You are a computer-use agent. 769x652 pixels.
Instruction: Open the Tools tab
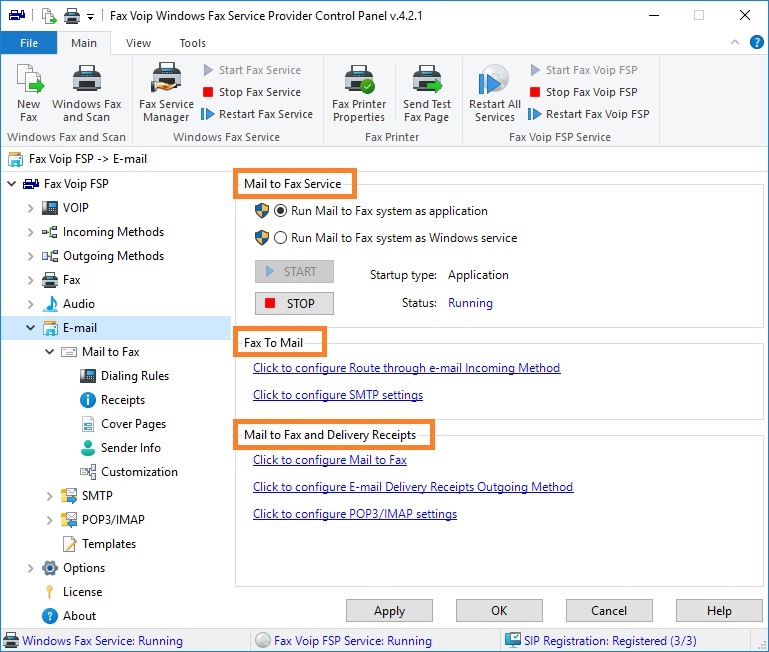click(x=192, y=43)
